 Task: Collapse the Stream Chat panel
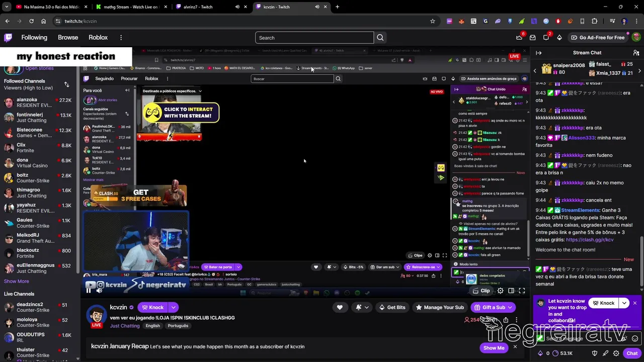pyautogui.click(x=538, y=53)
